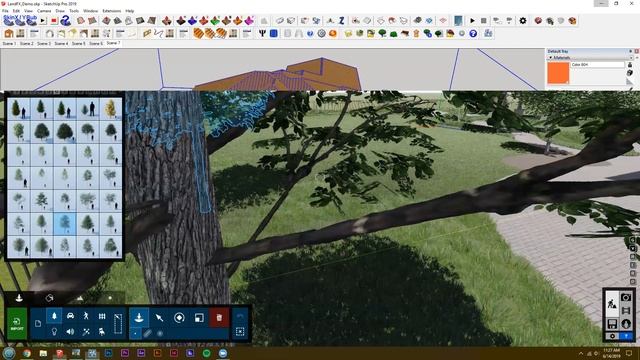Select the Outdoor fence category icon
This screenshot has height=360, width=640.
102,316
